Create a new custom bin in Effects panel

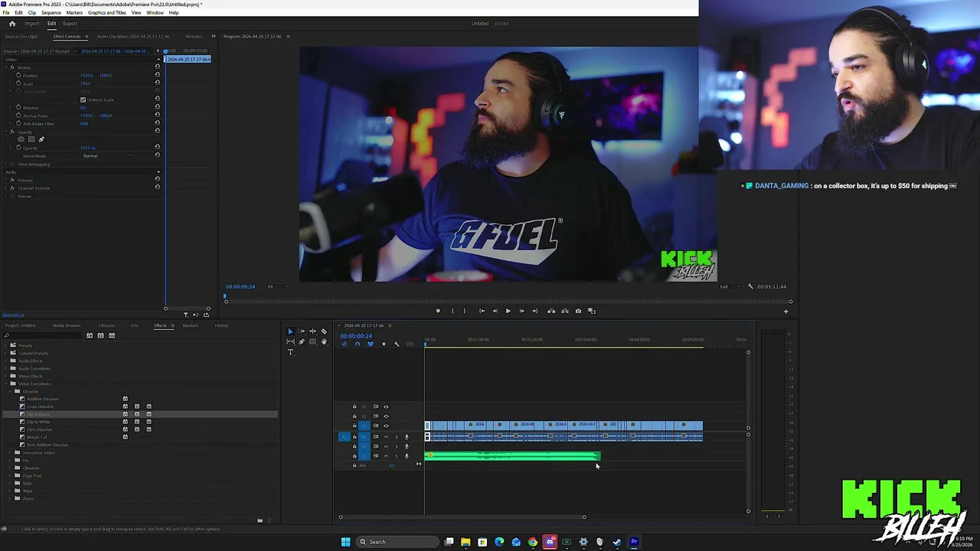[260, 520]
